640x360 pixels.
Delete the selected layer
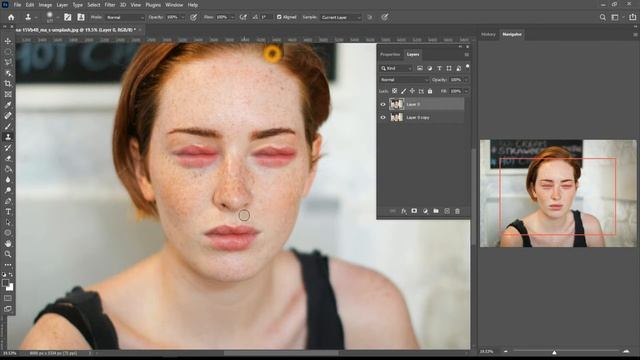pos(457,211)
